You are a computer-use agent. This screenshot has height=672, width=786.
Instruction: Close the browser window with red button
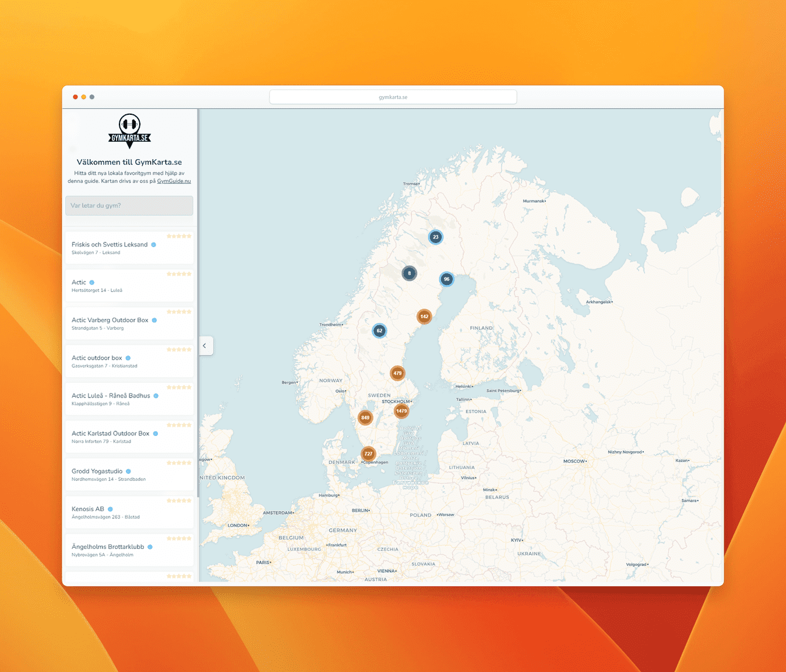75,97
